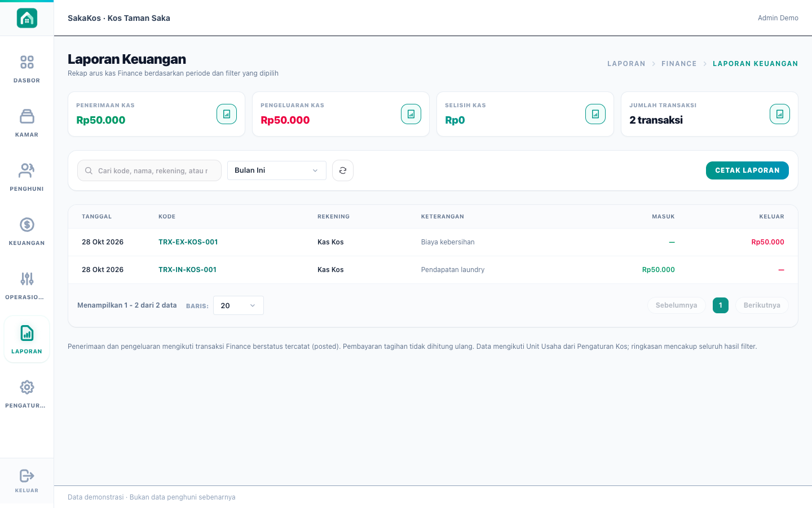The height and width of the screenshot is (508, 812).
Task: Click the Cetak Laporan button
Action: [x=747, y=170]
